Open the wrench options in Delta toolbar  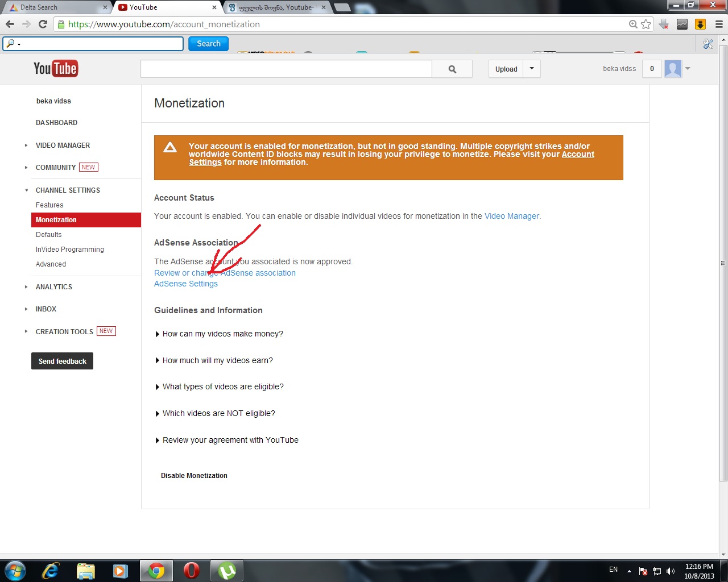click(x=708, y=44)
